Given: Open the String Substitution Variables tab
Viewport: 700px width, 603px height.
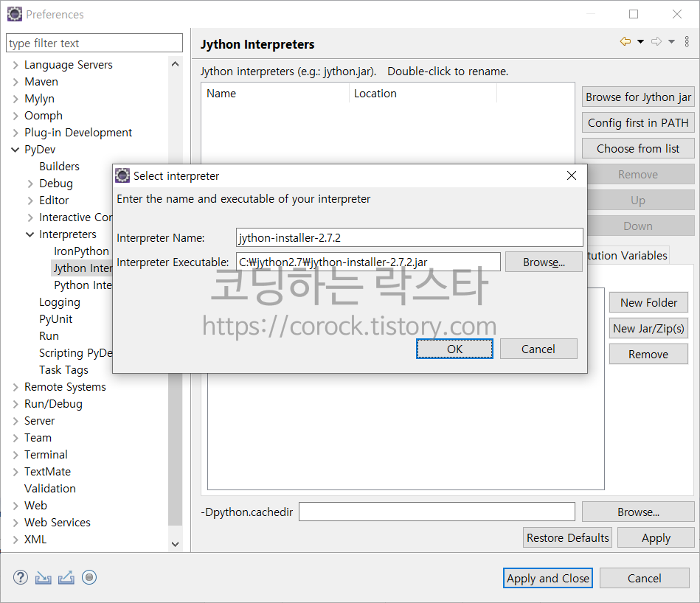Looking at the screenshot, I should tap(627, 255).
